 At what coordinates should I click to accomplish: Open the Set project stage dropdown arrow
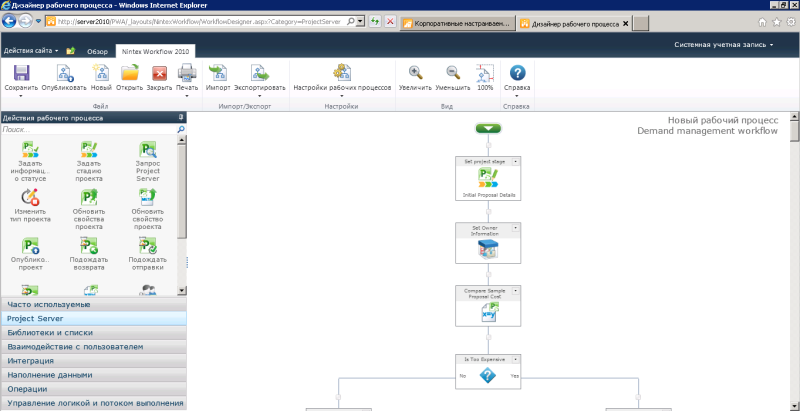coord(515,161)
